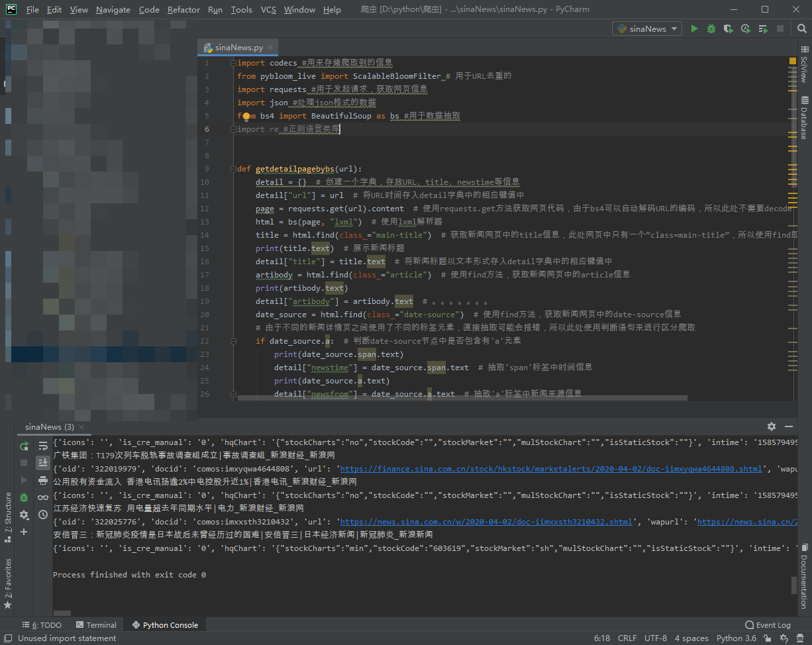Open the Run panel left gear settings
This screenshot has height=645, width=812.
coord(24,515)
